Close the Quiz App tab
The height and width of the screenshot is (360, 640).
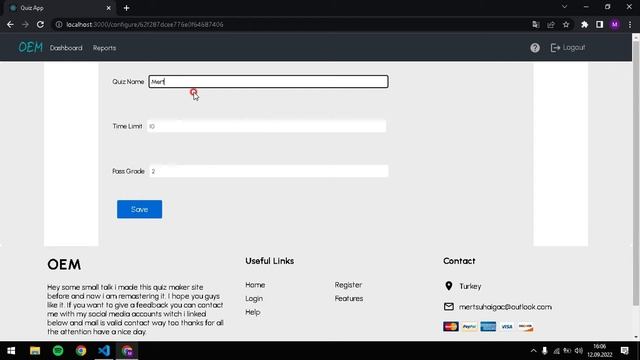pyautogui.click(x=108, y=8)
